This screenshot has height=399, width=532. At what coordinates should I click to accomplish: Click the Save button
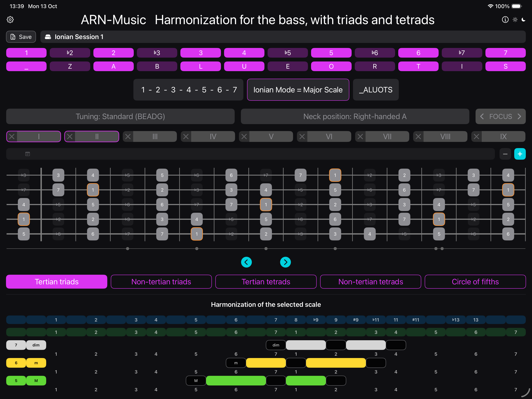tap(21, 37)
